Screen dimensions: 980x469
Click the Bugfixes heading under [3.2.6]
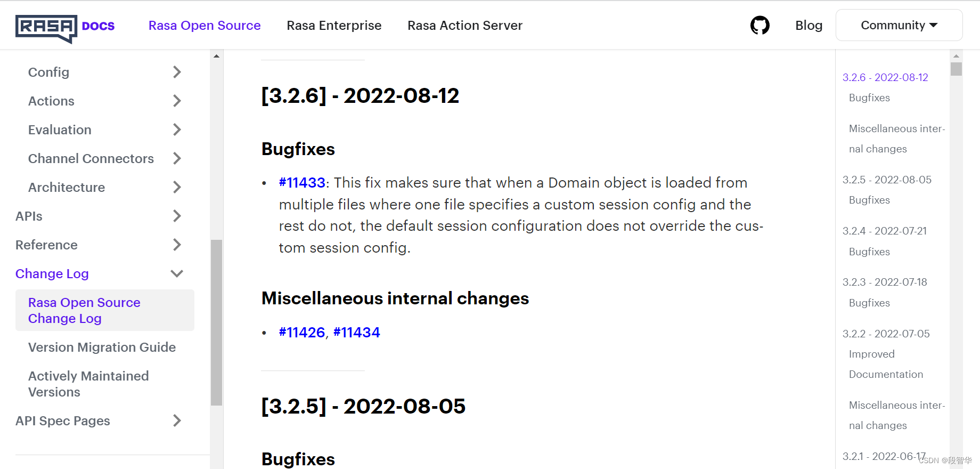[x=298, y=149]
